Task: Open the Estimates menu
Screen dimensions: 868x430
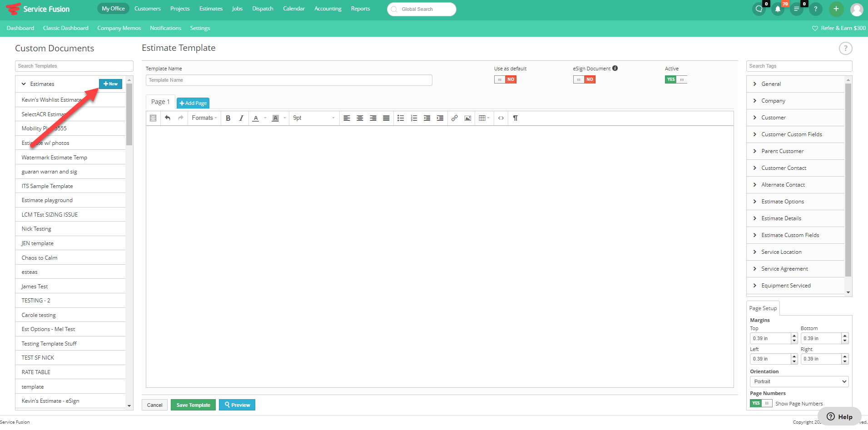Action: pos(211,9)
